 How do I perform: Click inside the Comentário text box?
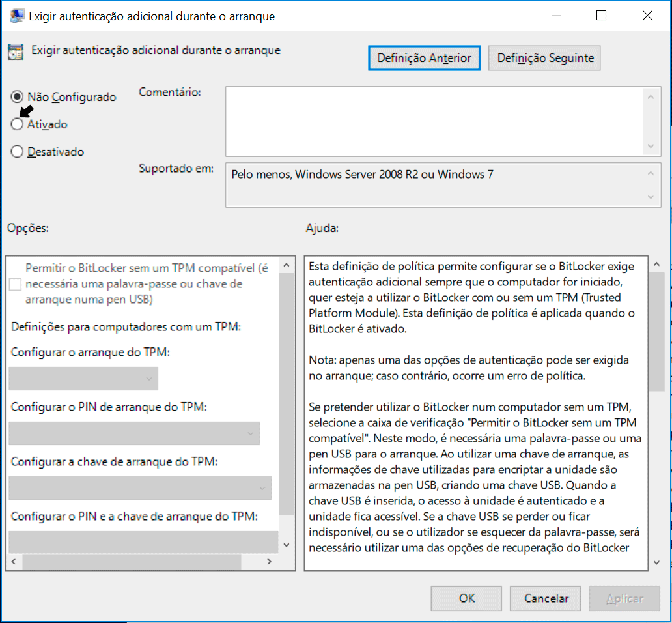point(434,121)
